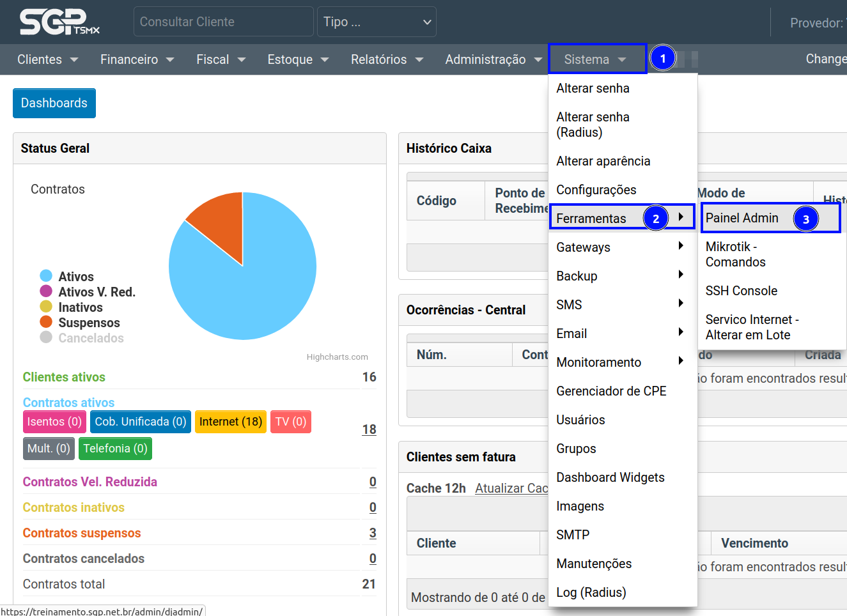Viewport: 847px width, 616px height.
Task: Open Backup submenu arrow
Action: (x=680, y=275)
